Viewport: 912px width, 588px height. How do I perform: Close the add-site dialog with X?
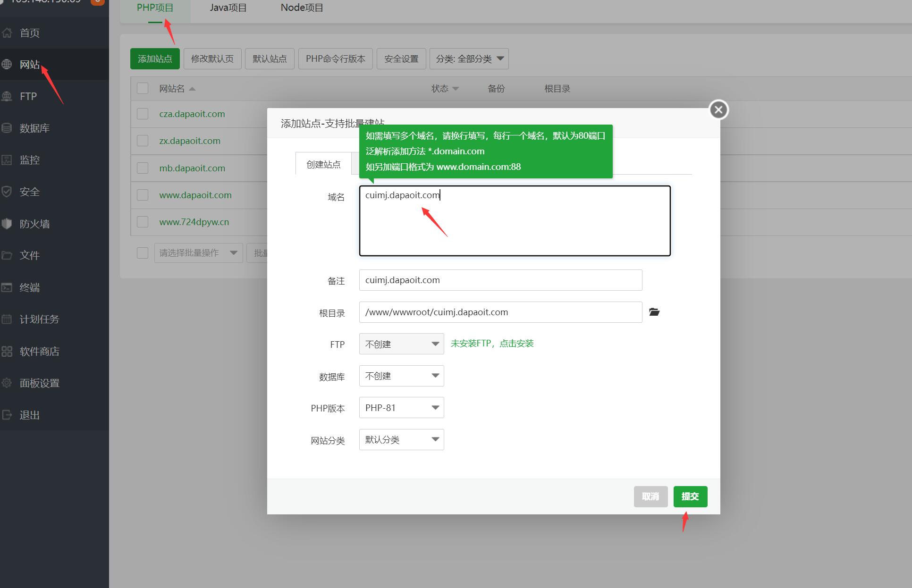coord(718,110)
